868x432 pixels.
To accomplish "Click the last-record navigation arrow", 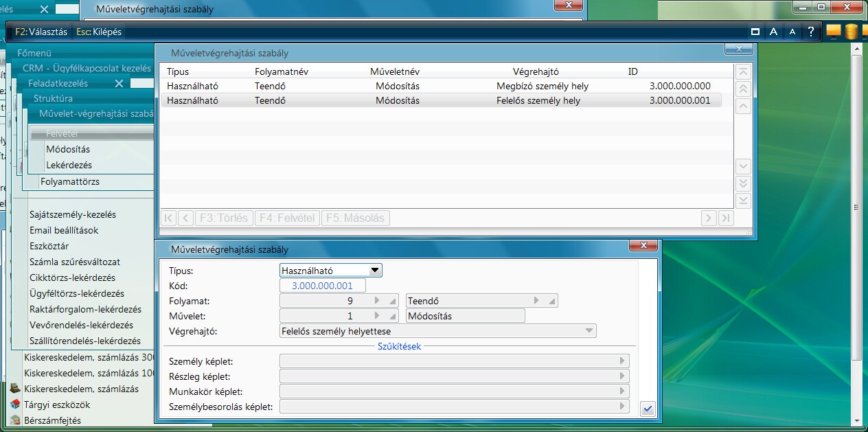I will 726,218.
